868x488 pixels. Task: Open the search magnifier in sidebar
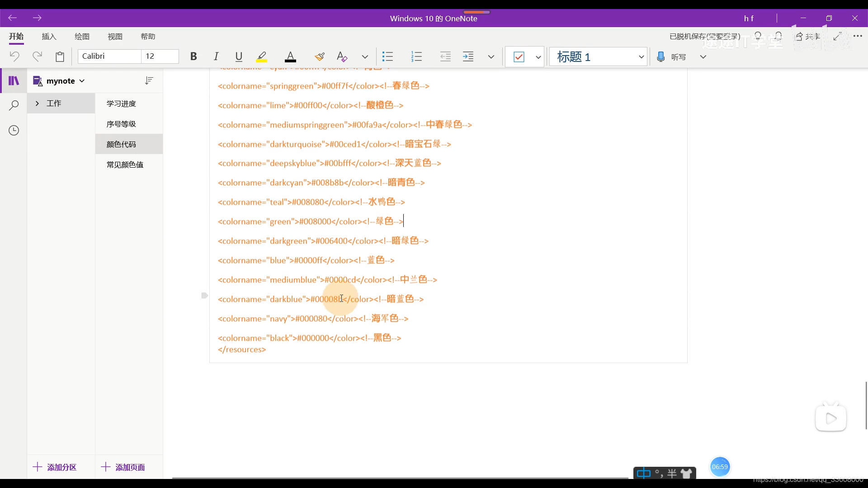click(14, 106)
